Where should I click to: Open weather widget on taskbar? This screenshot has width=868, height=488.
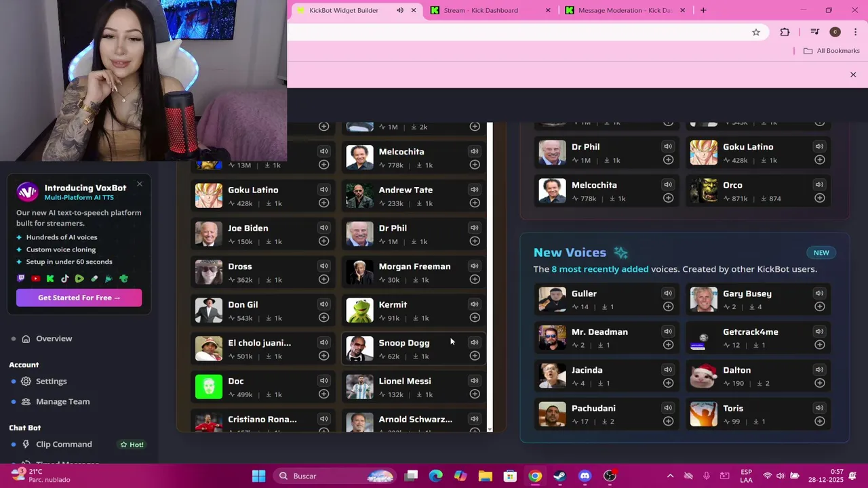point(41,476)
